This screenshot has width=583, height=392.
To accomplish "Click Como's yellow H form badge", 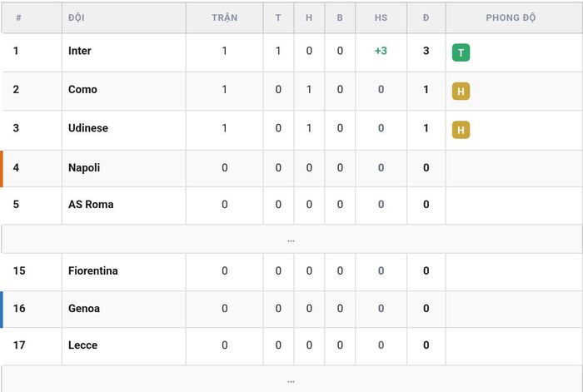I will pyautogui.click(x=461, y=91).
